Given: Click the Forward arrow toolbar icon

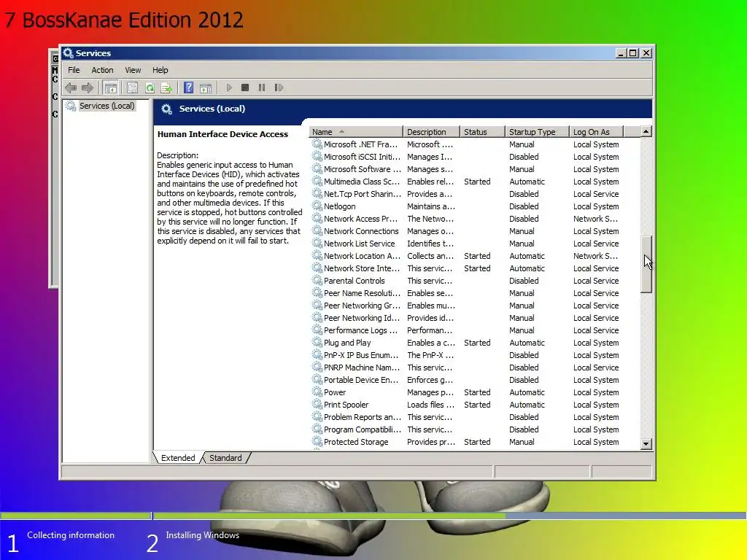Looking at the screenshot, I should (88, 87).
